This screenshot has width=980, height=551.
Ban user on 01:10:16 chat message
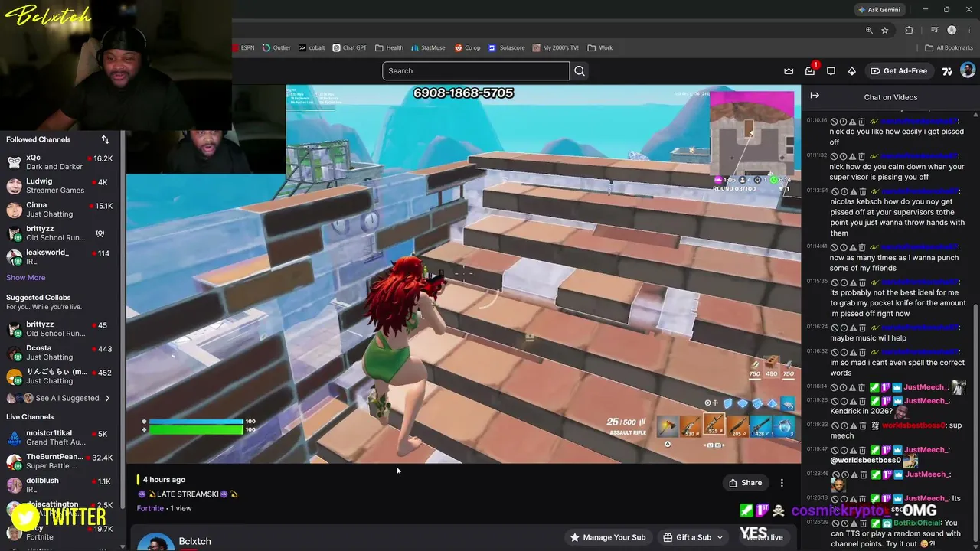(834, 122)
